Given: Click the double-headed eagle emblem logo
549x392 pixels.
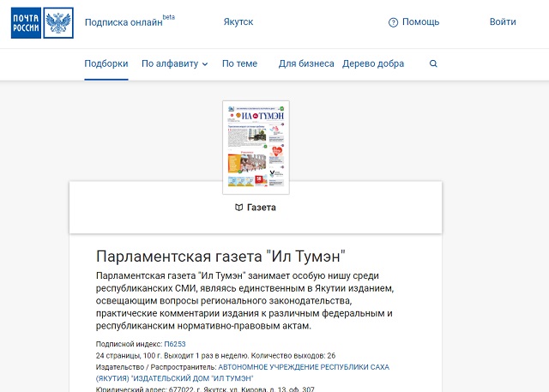Looking at the screenshot, I should pyautogui.click(x=58, y=23).
